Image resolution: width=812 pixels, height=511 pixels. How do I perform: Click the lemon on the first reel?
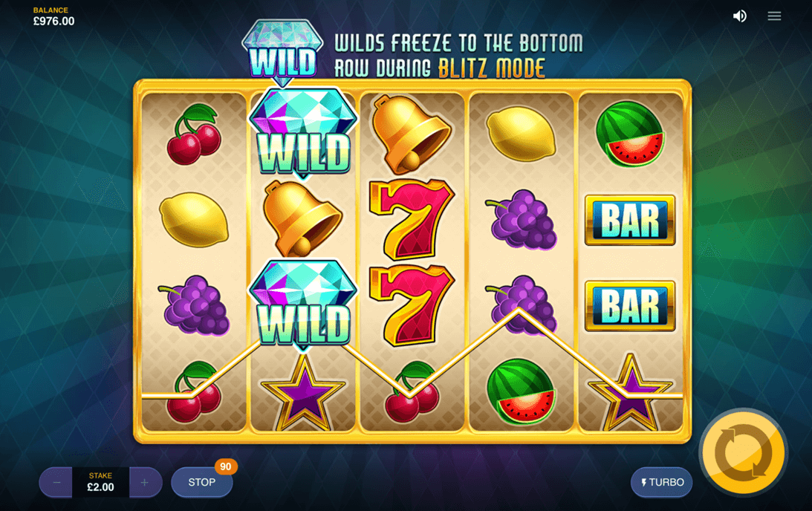point(194,220)
